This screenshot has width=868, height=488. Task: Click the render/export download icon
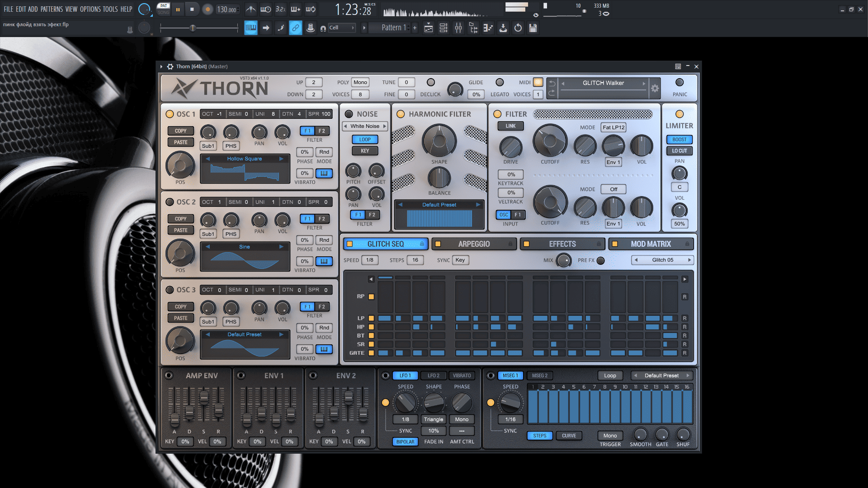503,28
